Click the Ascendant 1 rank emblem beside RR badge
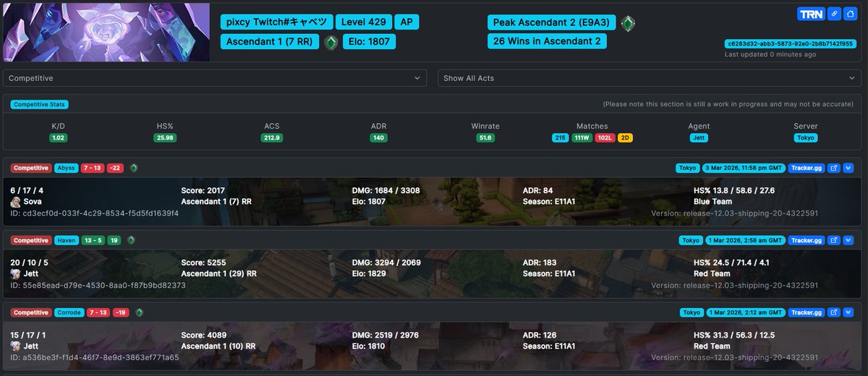Image resolution: width=868 pixels, height=376 pixels. pyautogui.click(x=331, y=42)
